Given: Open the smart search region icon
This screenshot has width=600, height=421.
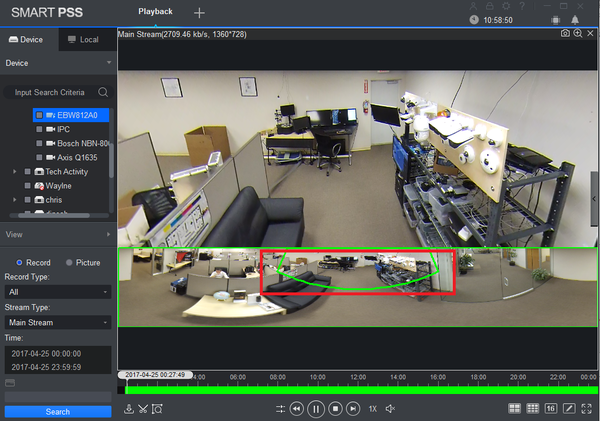Looking at the screenshot, I should coord(157,409).
